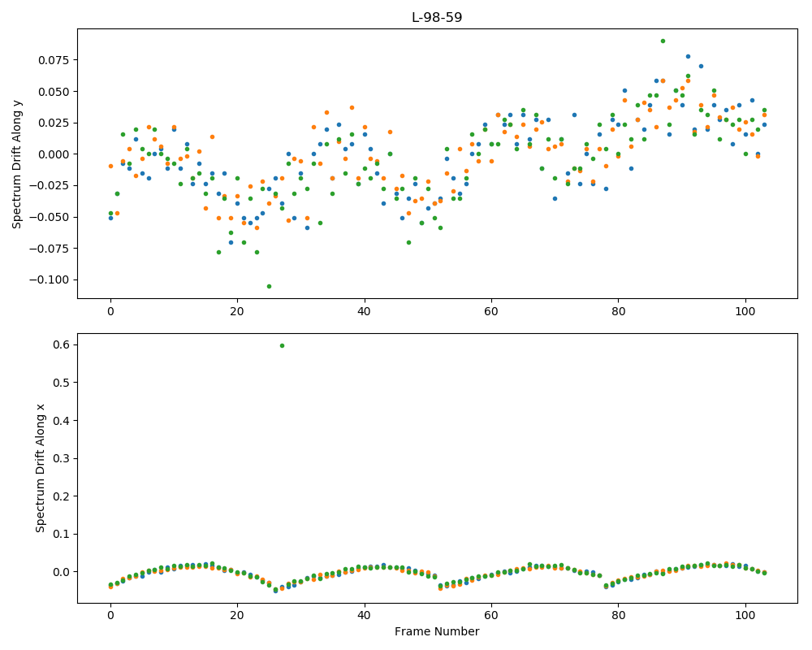Click the 100 tick label under the top plot
The height and width of the screenshot is (650, 812).
pos(745,311)
